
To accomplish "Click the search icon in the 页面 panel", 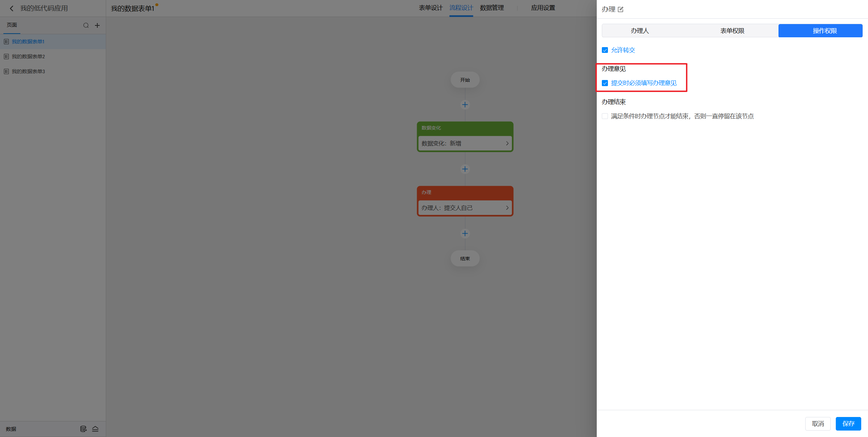I will tap(86, 25).
